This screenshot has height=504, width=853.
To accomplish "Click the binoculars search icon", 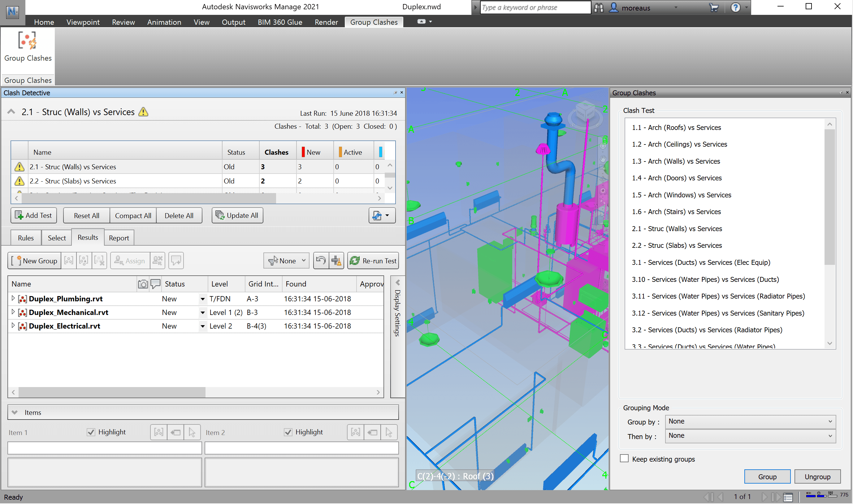I will tap(599, 7).
